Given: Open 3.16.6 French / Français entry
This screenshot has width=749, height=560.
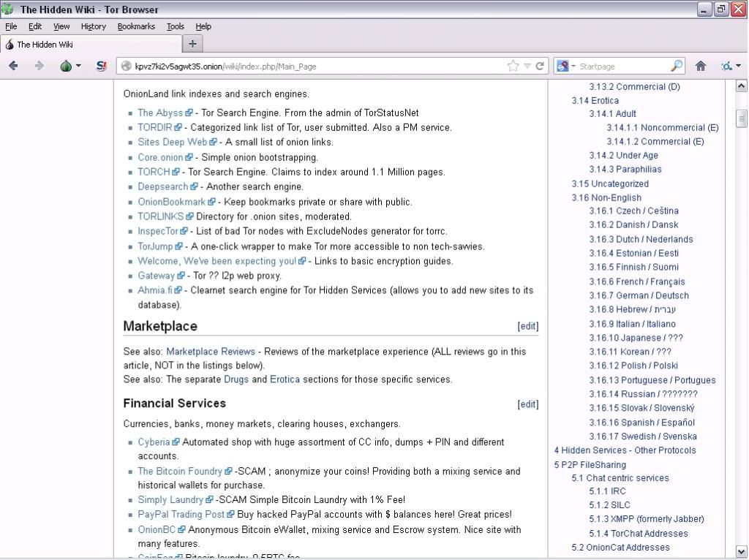Looking at the screenshot, I should coord(637,281).
